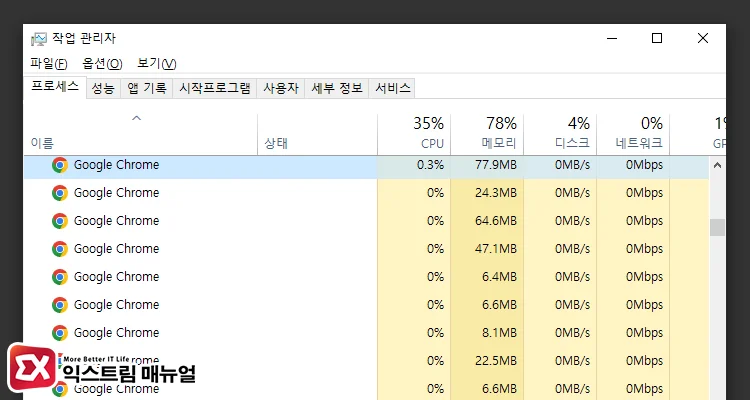Click the 47.1MB memory value
Screen dimensions: 750x400
pyautogui.click(x=496, y=249)
